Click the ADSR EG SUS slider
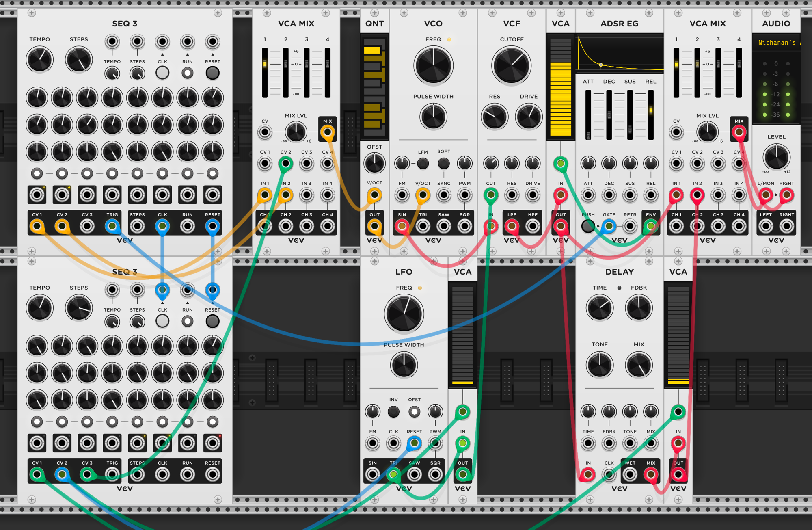812x530 pixels. pos(630,115)
